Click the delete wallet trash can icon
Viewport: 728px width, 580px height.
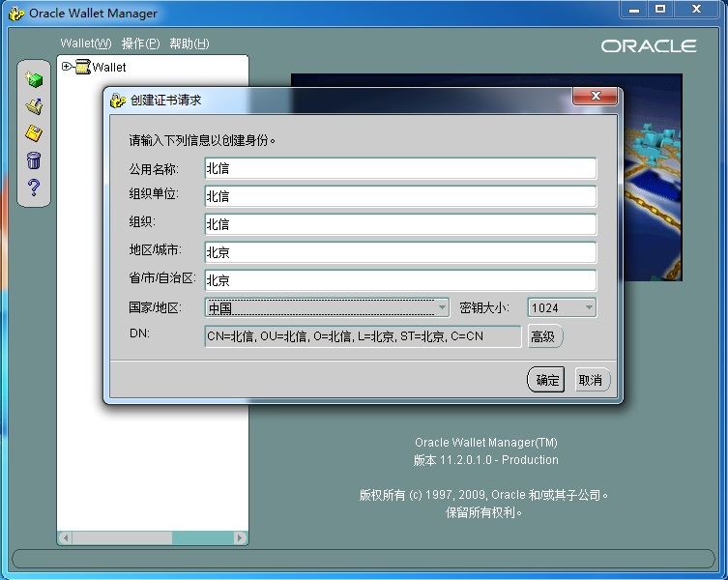point(34,160)
